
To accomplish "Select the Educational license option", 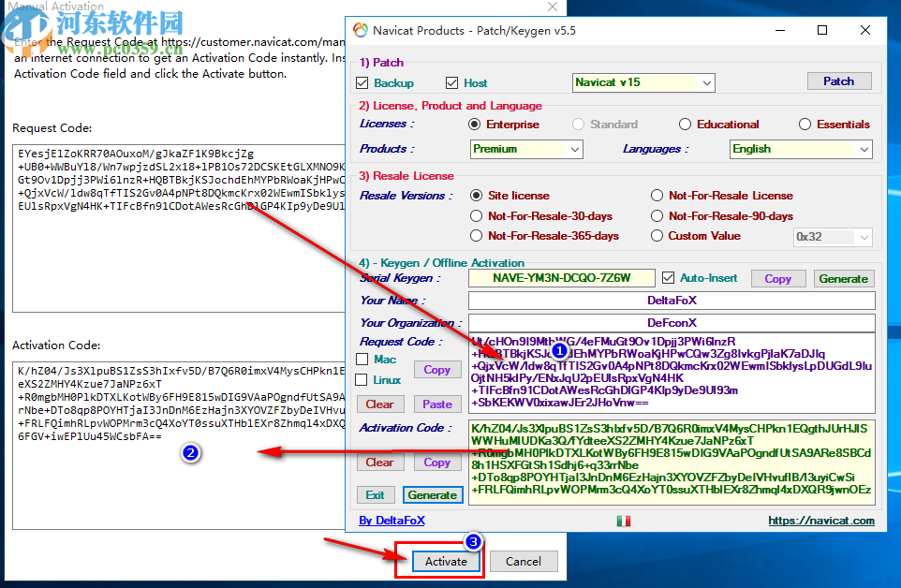I will [685, 125].
